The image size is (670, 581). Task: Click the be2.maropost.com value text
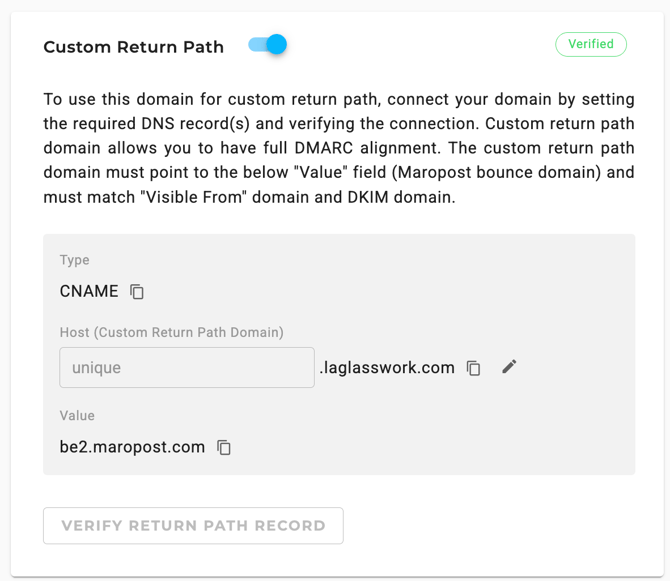click(x=132, y=447)
